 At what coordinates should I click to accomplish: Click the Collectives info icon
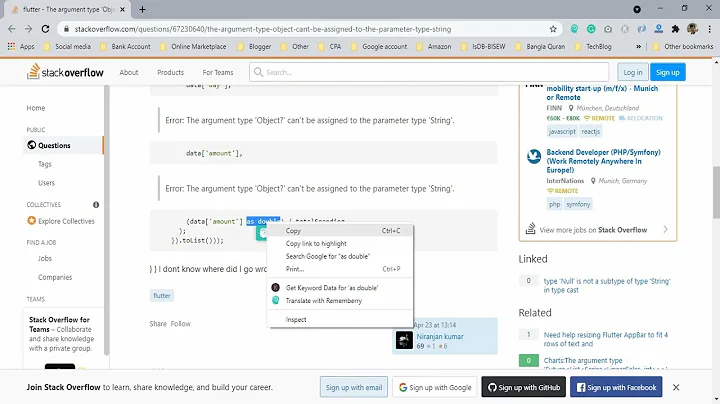click(96, 205)
